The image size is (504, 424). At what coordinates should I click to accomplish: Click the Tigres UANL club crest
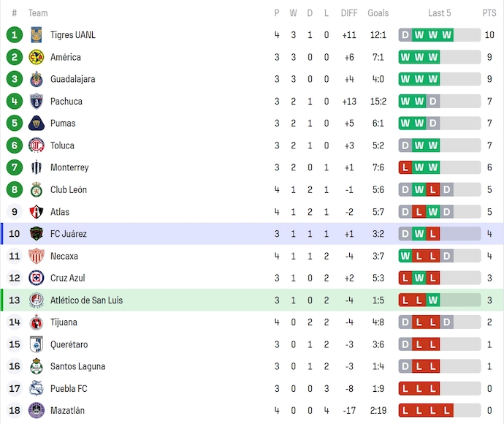coord(36,35)
